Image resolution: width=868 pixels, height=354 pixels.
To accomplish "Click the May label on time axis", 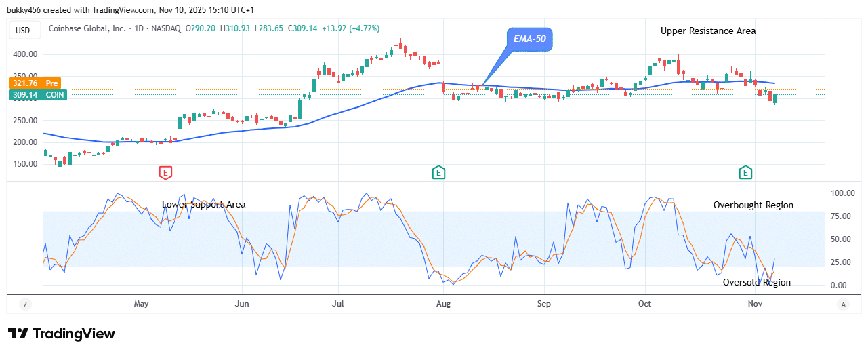I will 141,304.
